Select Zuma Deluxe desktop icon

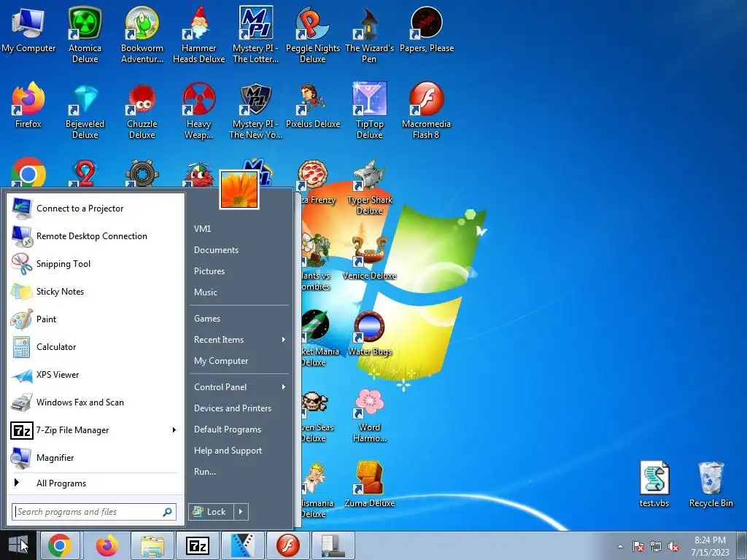pos(369,484)
